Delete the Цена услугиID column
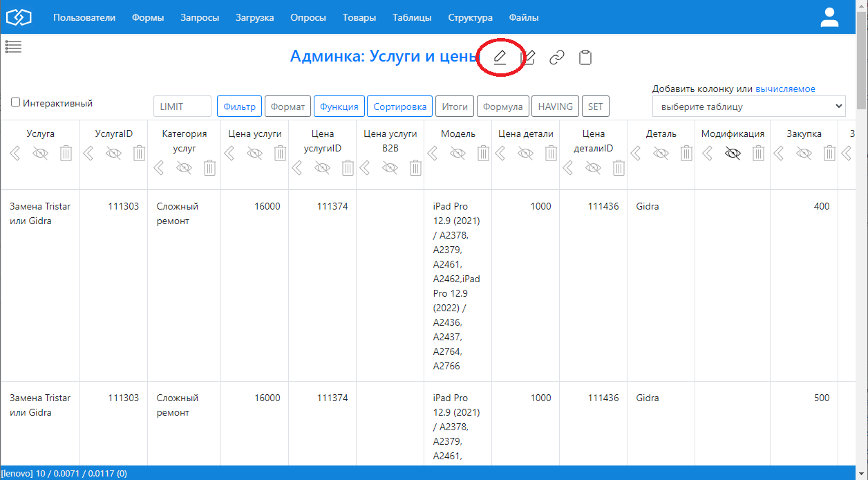868x480 pixels. pyautogui.click(x=348, y=167)
